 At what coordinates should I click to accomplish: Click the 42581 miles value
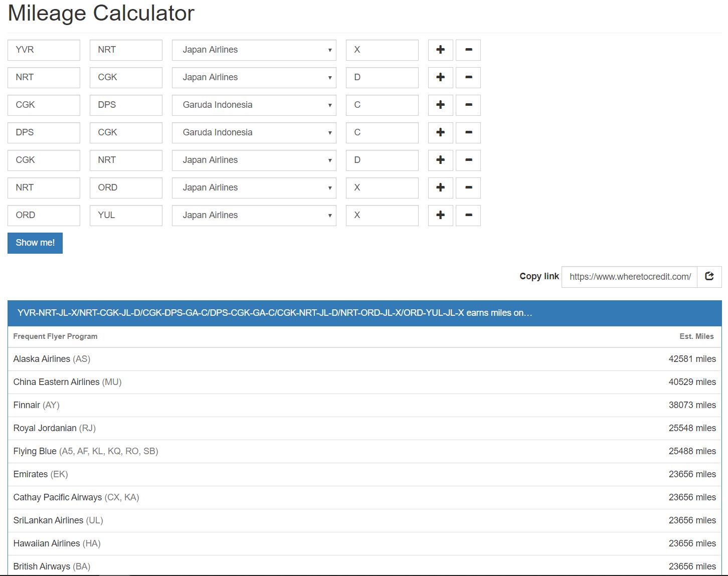point(692,359)
